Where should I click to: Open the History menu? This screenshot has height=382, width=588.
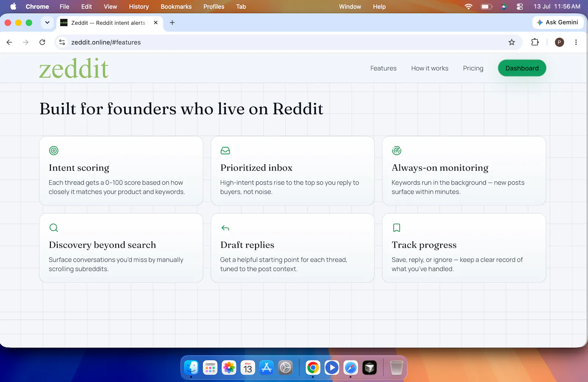point(139,7)
